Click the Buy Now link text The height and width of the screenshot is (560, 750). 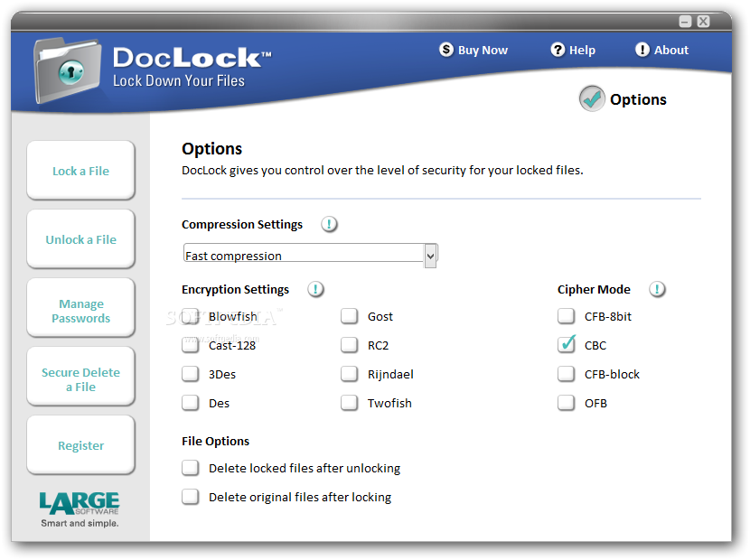pos(483,51)
